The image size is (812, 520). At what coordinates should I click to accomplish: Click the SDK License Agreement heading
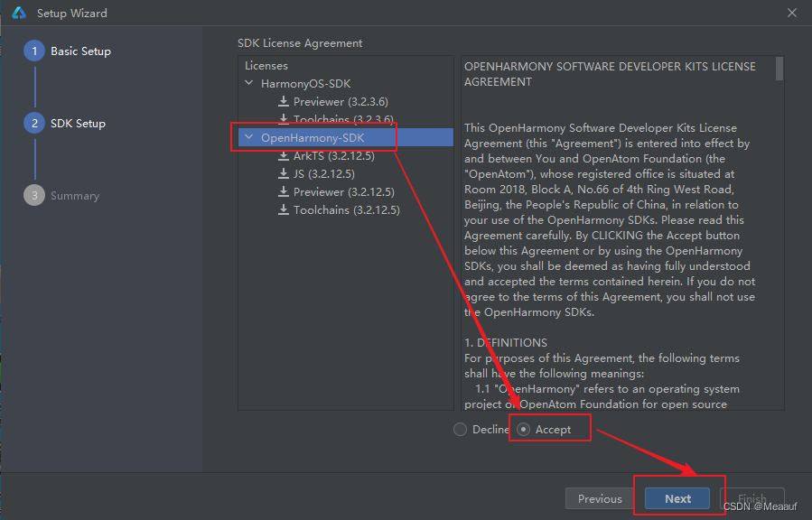[x=300, y=43]
